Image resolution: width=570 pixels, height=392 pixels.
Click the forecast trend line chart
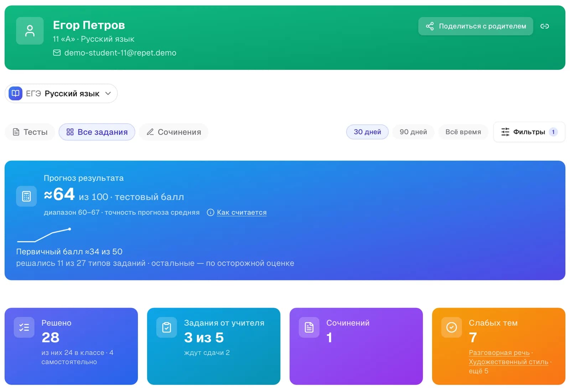tap(44, 235)
